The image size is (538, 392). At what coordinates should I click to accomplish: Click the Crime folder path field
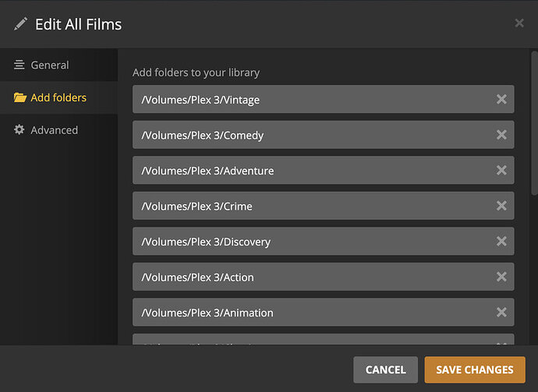pos(312,206)
